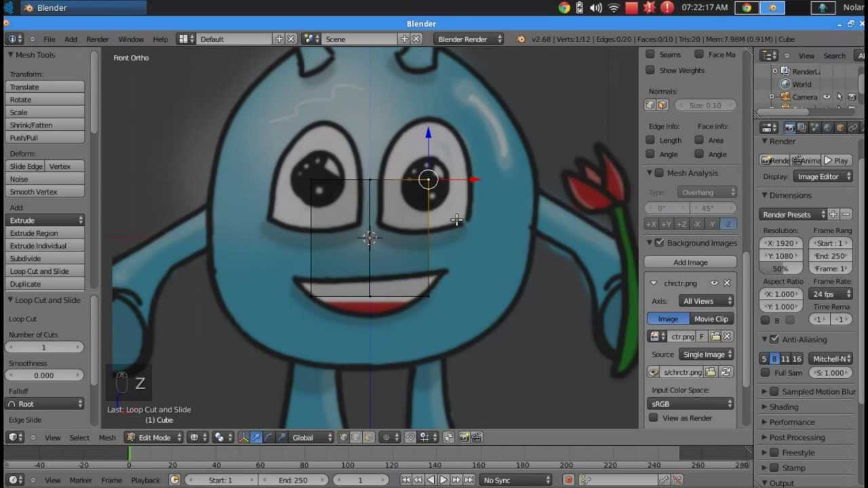Switch to face select mode icon
The width and height of the screenshot is (868, 488).
coord(368,437)
